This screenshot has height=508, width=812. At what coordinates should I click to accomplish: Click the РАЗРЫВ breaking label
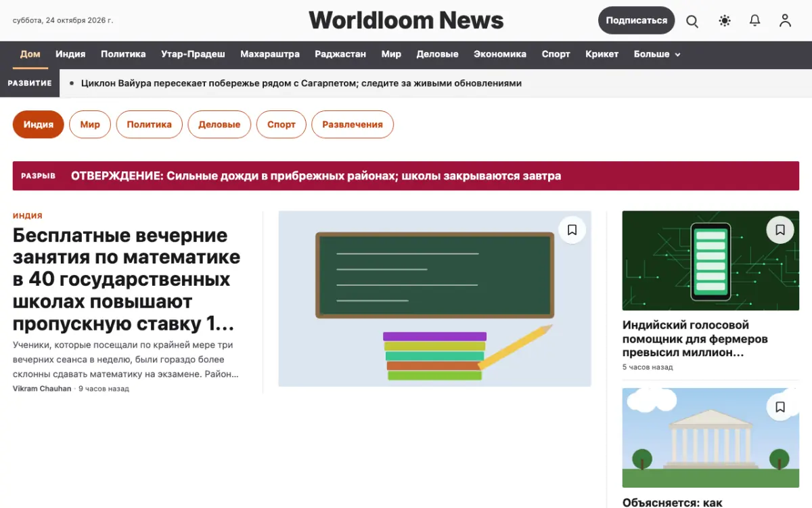38,176
